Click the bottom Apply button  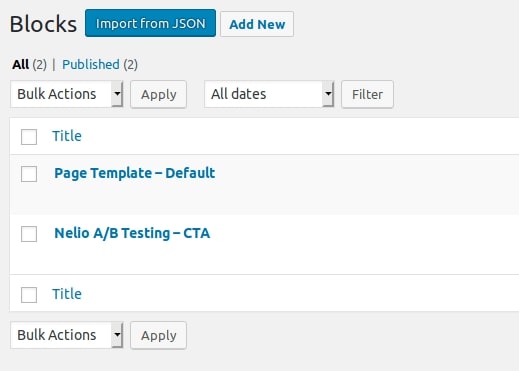pyautogui.click(x=158, y=335)
